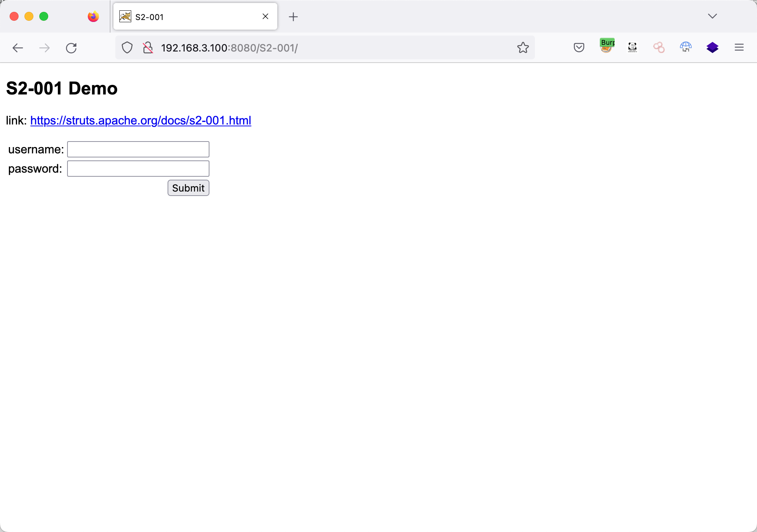
Task: Open the Burp extension icon
Action: (607, 46)
